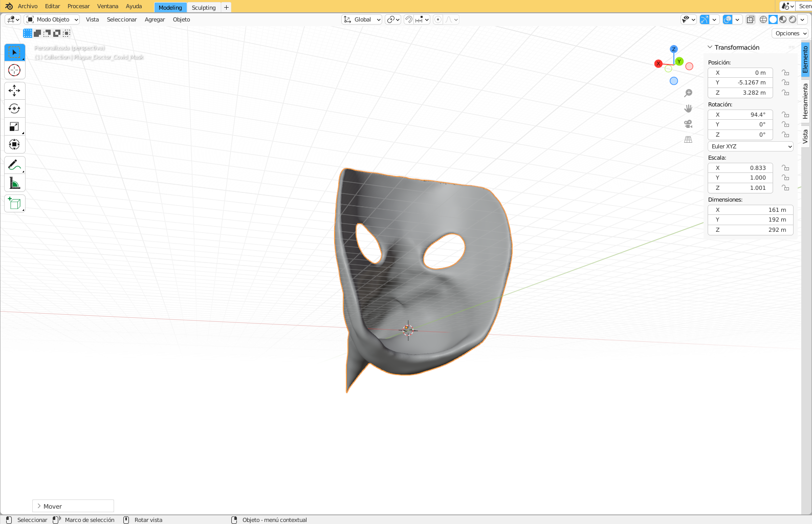This screenshot has height=524, width=812.
Task: Select the Add Cube tool
Action: (14, 204)
